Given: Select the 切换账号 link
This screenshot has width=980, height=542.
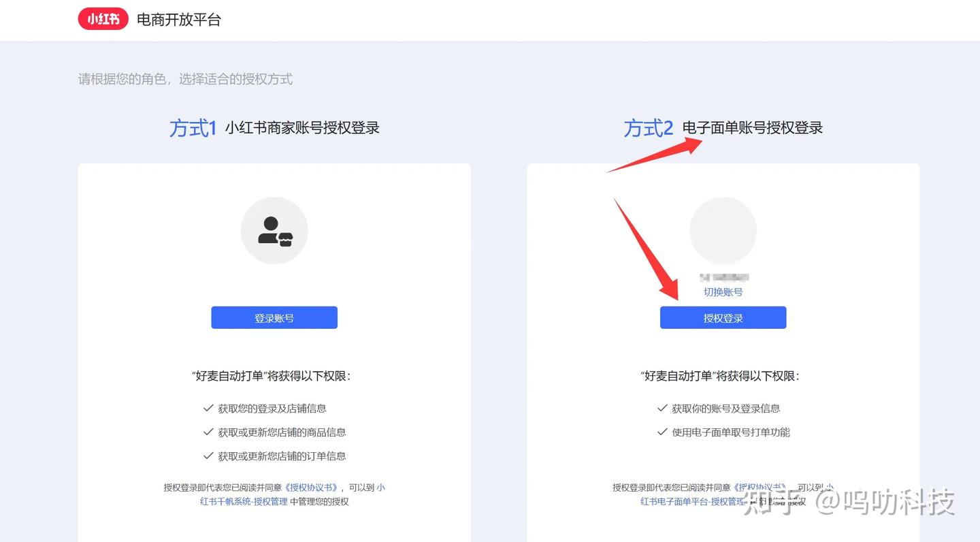Looking at the screenshot, I should [x=723, y=292].
